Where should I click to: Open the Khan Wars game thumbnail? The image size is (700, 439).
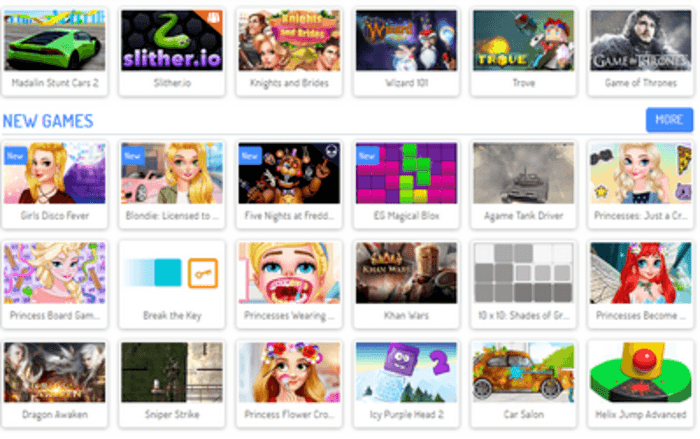[x=406, y=273]
